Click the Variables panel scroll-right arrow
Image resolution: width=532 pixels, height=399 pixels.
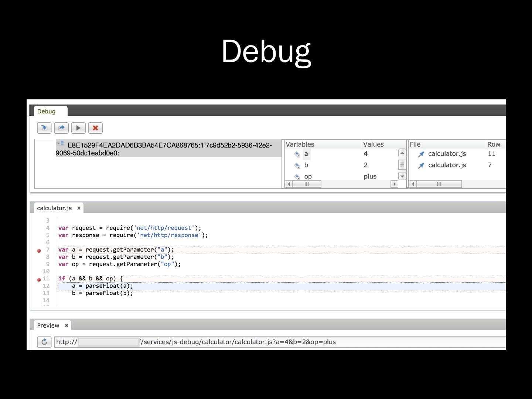[395, 184]
